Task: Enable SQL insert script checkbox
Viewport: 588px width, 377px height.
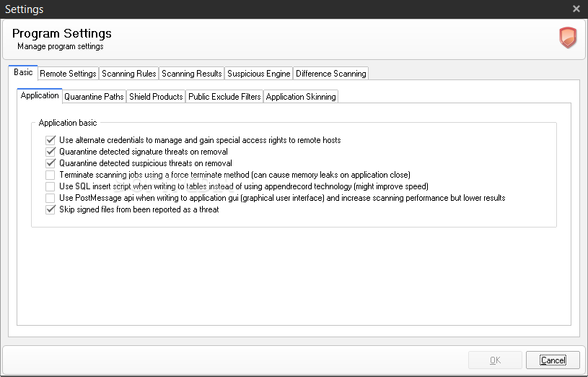Action: (51, 186)
